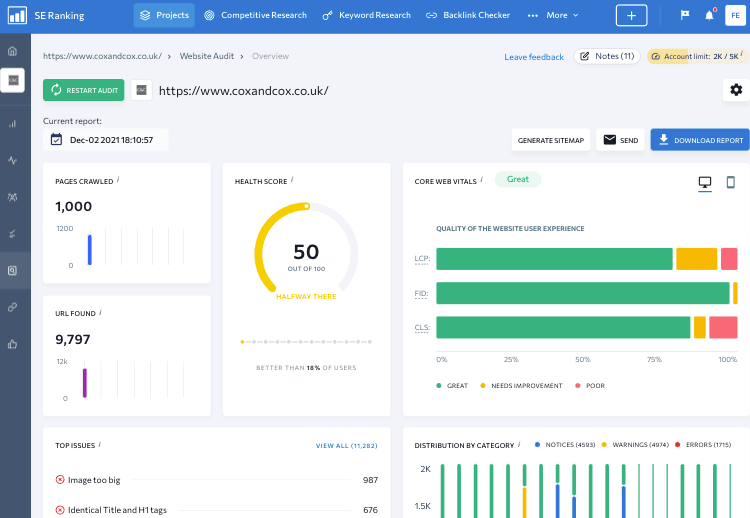This screenshot has width=750, height=518.
Task: Open the report date picker Dec-02 2021
Action: [105, 140]
